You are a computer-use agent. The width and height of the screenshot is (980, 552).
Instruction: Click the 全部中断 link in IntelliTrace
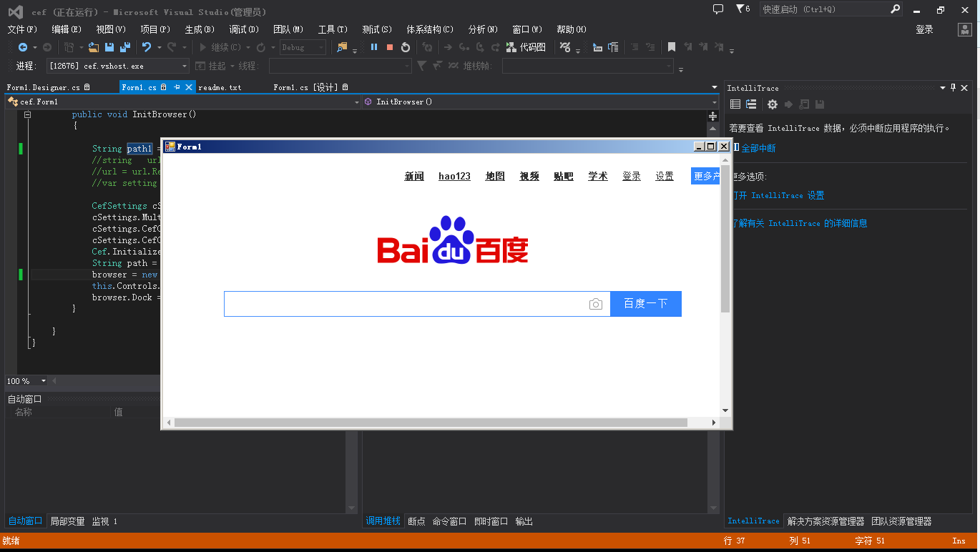pyautogui.click(x=758, y=148)
